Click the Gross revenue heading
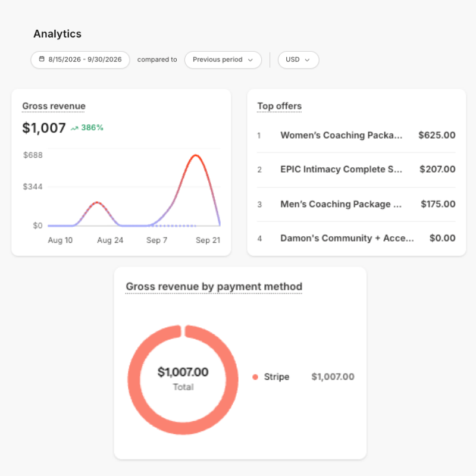476x476 pixels. coord(54,107)
